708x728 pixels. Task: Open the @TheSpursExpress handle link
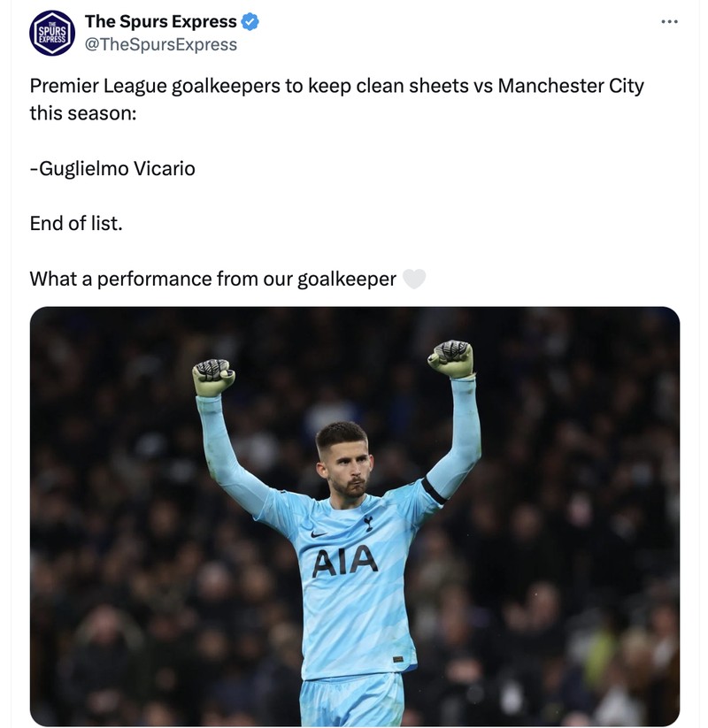(x=150, y=42)
